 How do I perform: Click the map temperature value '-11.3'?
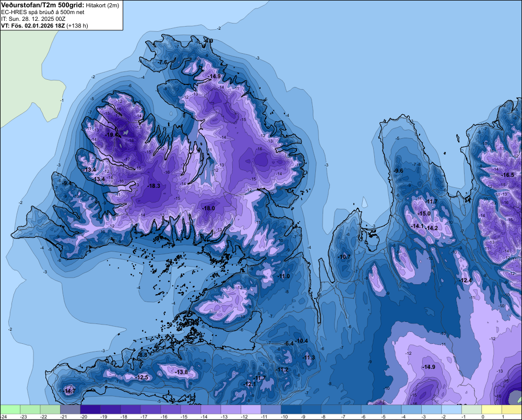point(309,357)
